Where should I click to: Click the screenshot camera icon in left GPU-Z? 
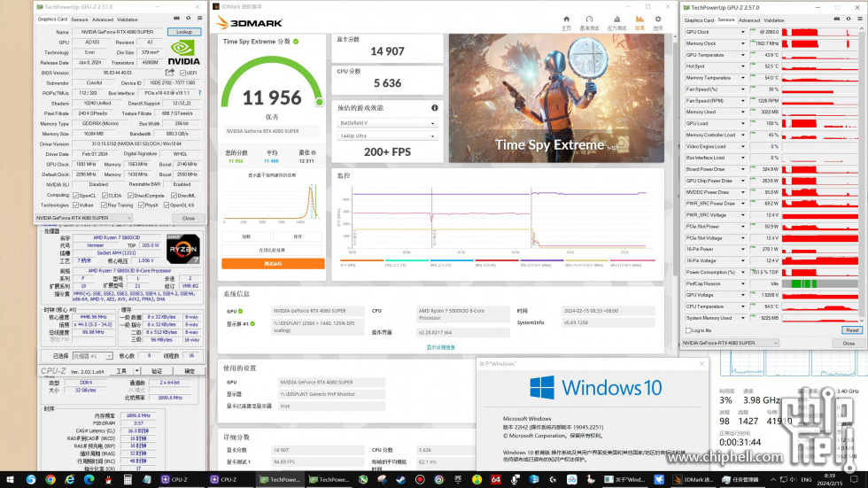178,19
